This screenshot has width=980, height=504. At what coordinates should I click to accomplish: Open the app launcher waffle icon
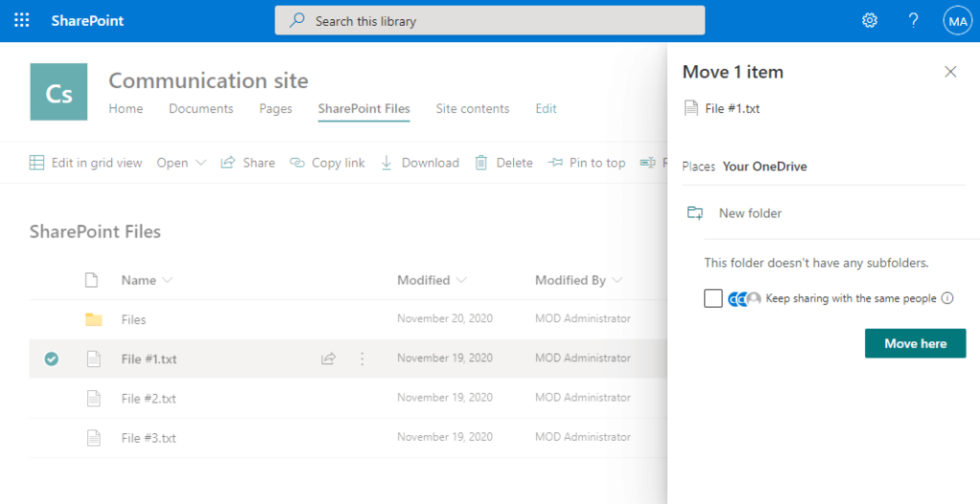tap(21, 21)
